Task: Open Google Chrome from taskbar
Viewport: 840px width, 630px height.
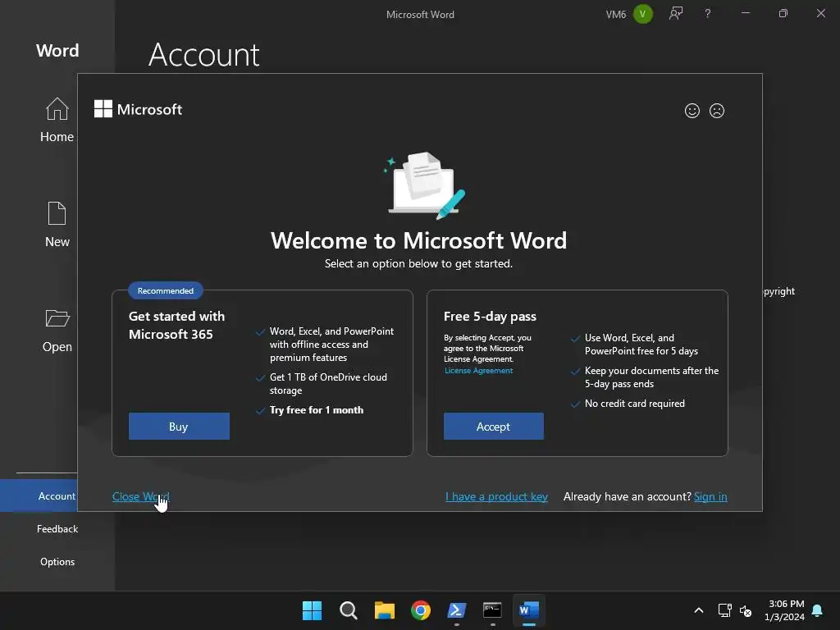Action: (421, 610)
